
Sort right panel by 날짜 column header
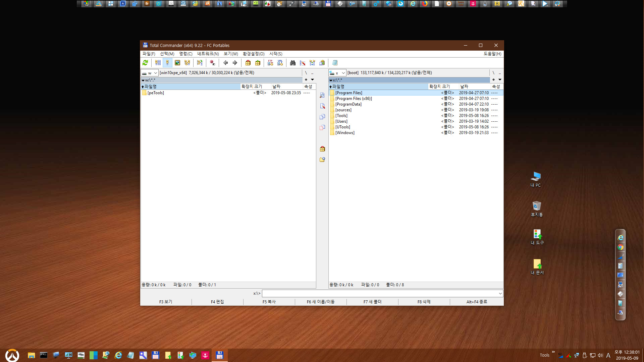click(475, 86)
